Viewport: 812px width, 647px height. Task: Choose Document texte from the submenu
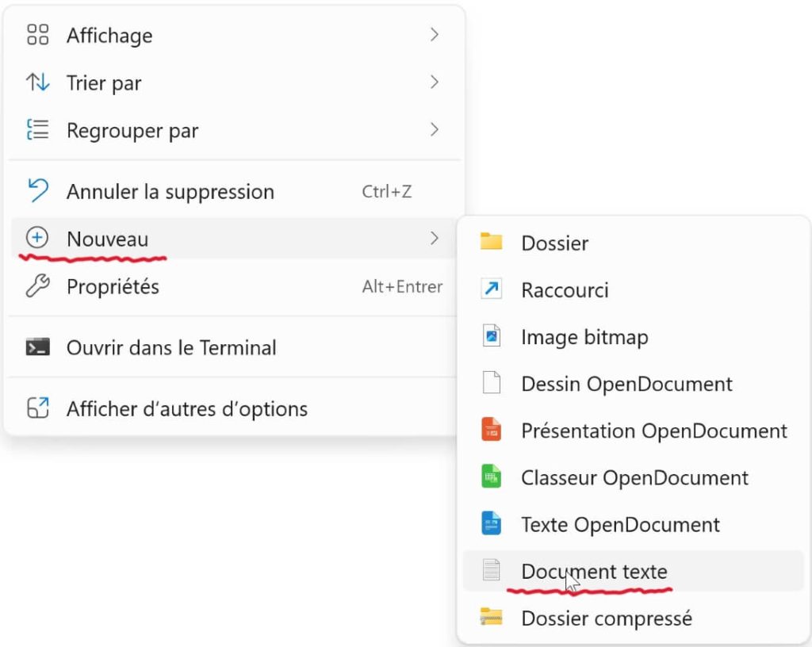(594, 571)
